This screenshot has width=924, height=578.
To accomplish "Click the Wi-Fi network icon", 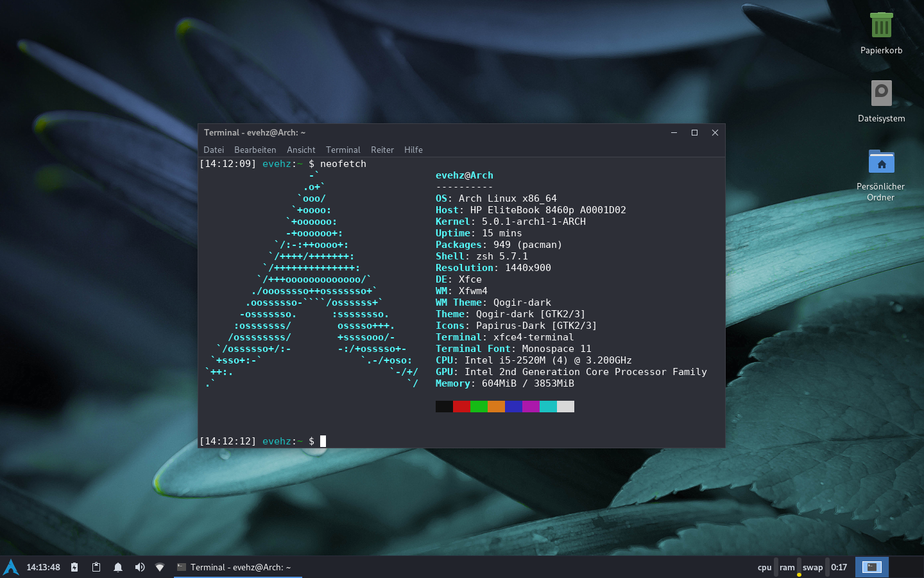I will click(160, 567).
